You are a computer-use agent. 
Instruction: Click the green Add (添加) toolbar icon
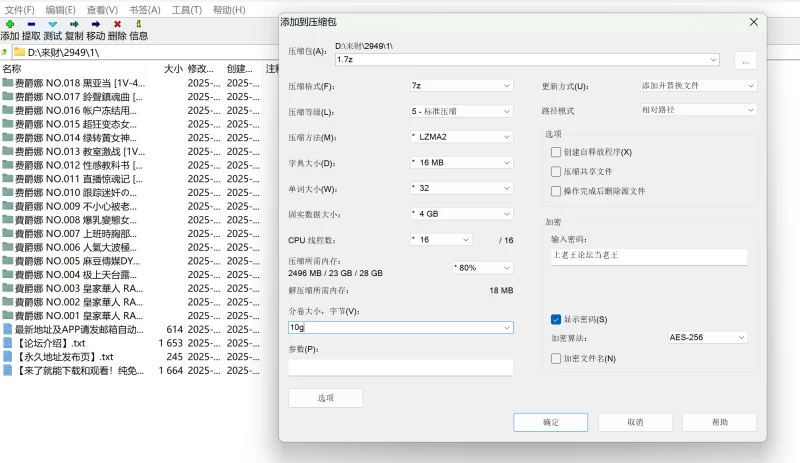pyautogui.click(x=10, y=24)
